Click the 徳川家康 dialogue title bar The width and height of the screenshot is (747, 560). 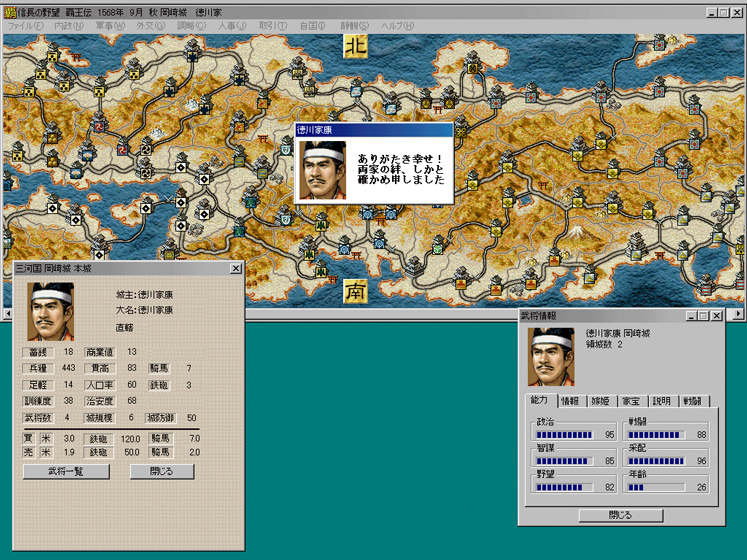point(374,130)
